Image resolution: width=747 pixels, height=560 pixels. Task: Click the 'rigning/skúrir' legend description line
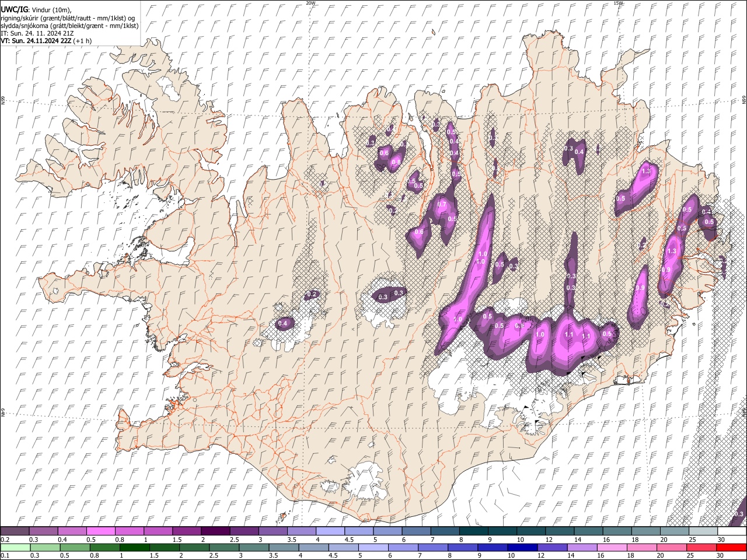click(x=69, y=17)
